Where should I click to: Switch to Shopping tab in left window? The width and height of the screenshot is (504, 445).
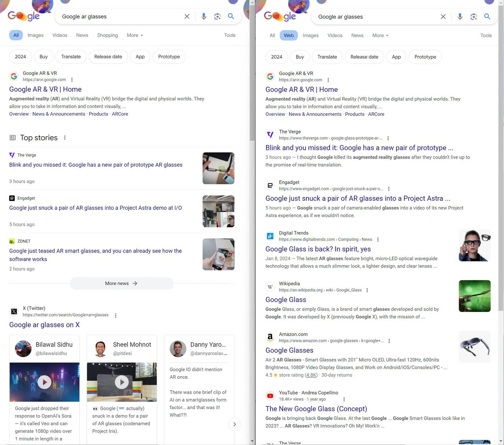tap(107, 35)
